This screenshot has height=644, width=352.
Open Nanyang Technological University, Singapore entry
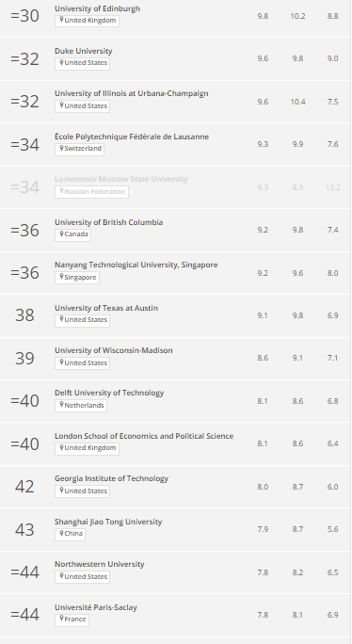(x=136, y=265)
